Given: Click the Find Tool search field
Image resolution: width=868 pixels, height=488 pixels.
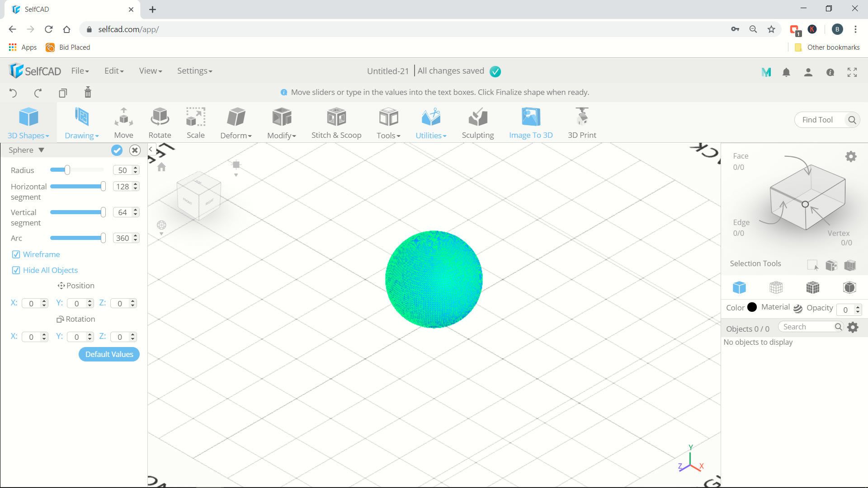Looking at the screenshot, I should [817, 120].
